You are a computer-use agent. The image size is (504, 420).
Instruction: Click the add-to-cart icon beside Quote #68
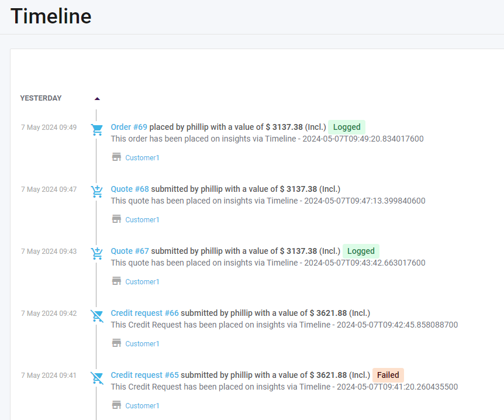click(x=96, y=191)
